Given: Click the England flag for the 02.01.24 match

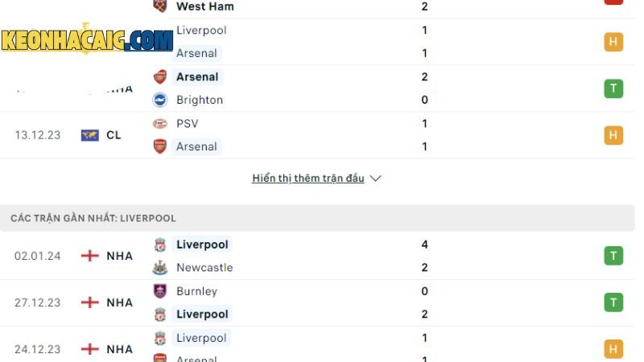Looking at the screenshot, I should coord(90,256).
